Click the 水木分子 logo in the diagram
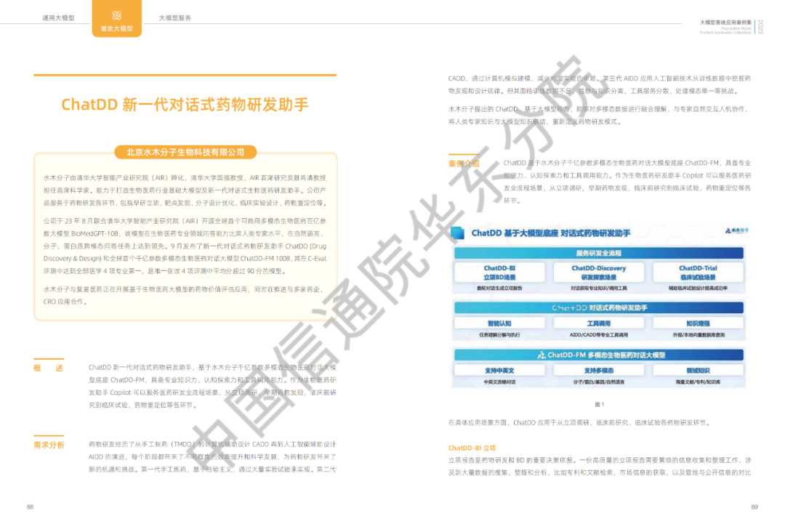This screenshot has height=532, width=785. click(x=736, y=230)
